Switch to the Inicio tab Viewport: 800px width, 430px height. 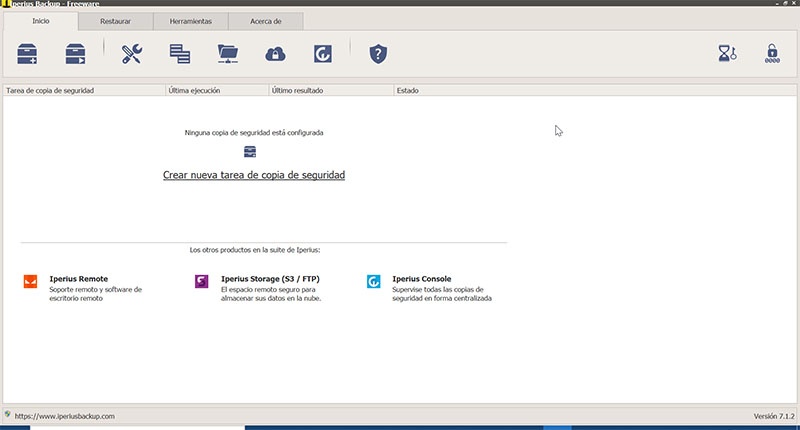(41, 21)
